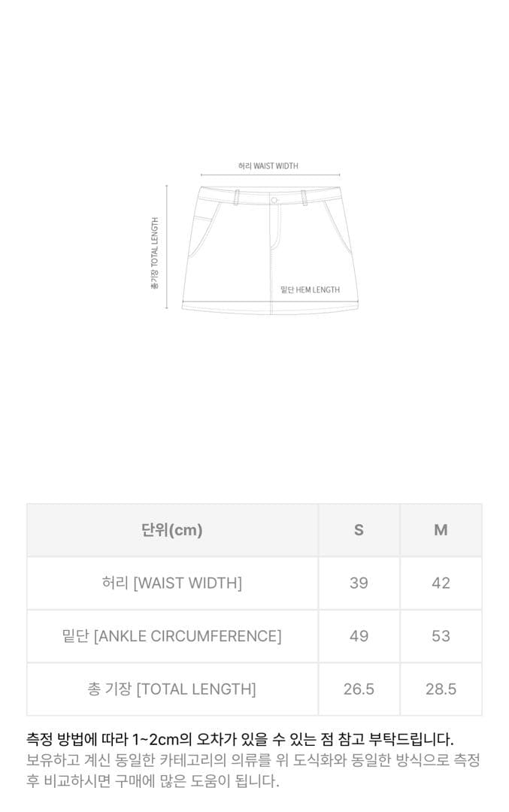Click the skirt's waistband button in the diagram
This screenshot has height=812, width=509.
coord(274,199)
